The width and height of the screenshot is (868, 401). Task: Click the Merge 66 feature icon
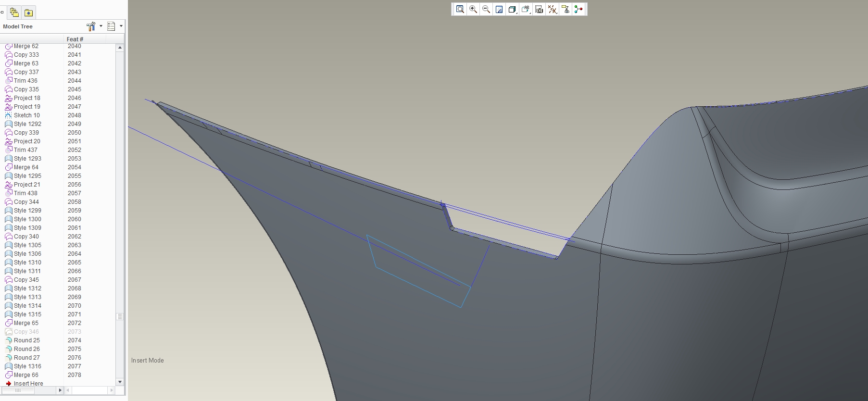8,375
